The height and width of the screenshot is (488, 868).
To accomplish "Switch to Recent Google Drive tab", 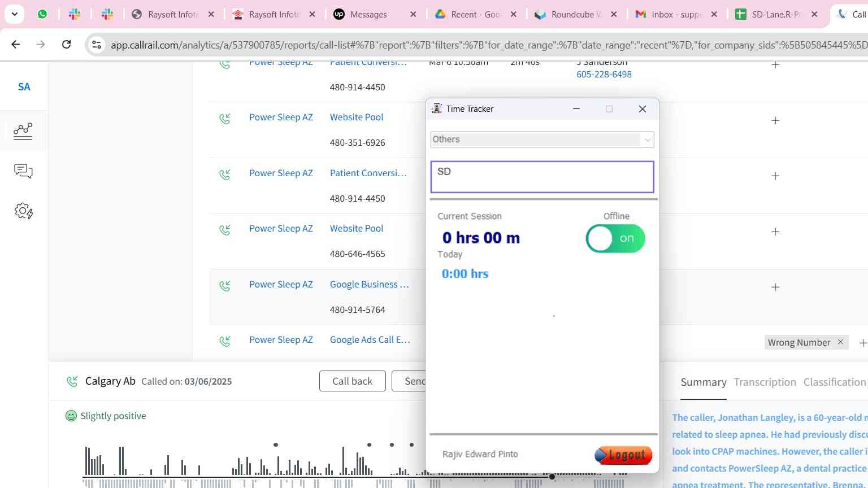I will pos(476,14).
